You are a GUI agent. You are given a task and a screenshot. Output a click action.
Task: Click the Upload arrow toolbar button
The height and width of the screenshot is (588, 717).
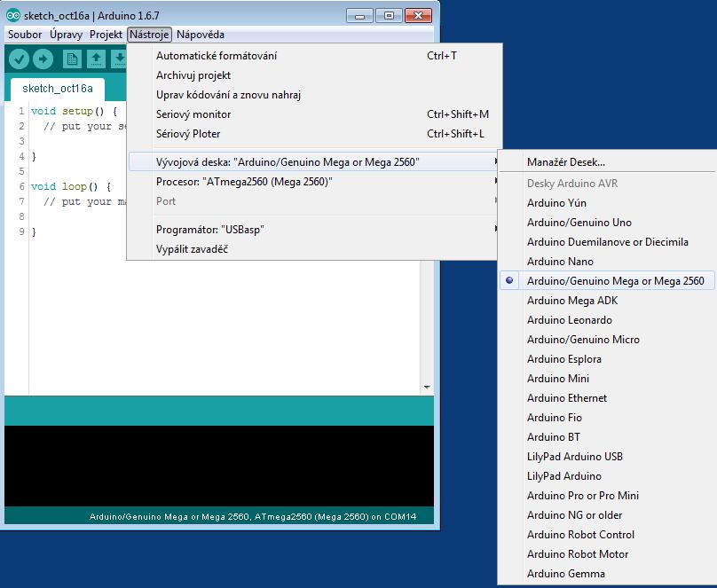coord(43,59)
